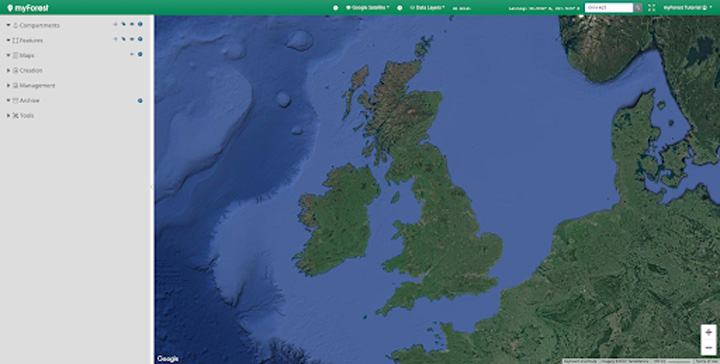Open the help icon beside Maps
Image resolution: width=720 pixels, height=364 pixels.
[140, 54]
